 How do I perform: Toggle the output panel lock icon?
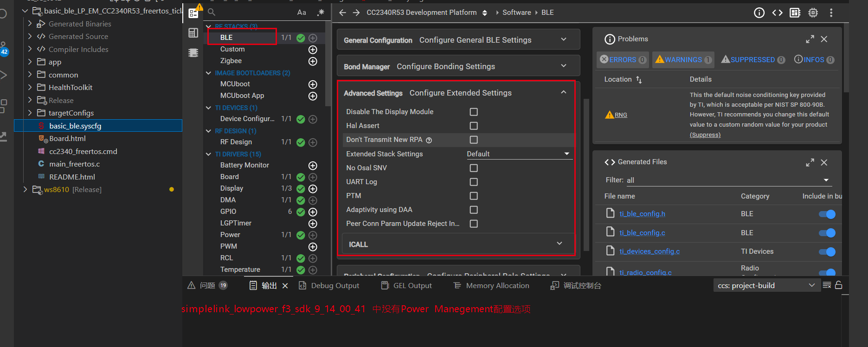(x=839, y=285)
